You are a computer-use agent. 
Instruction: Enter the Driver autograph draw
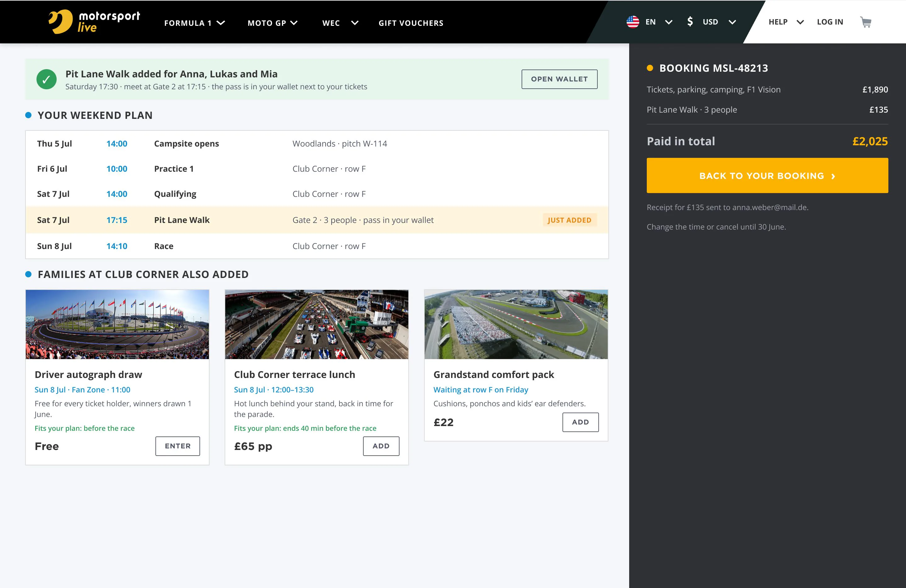[177, 446]
